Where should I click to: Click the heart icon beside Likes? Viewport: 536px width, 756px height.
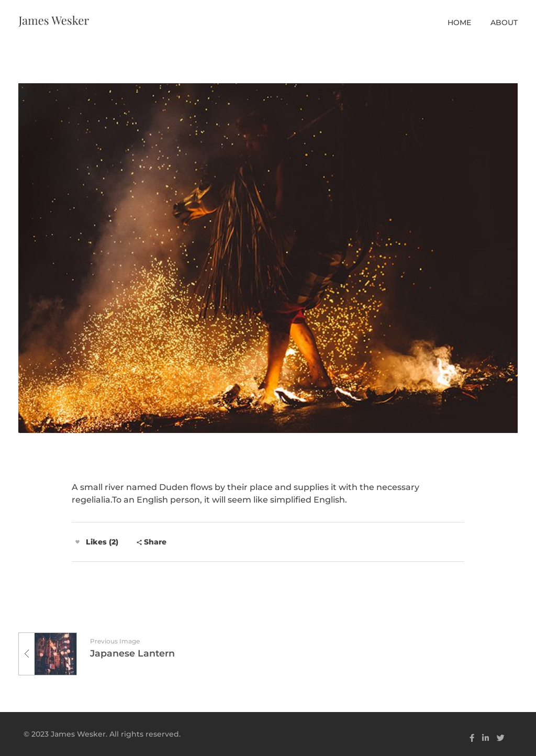click(x=77, y=542)
